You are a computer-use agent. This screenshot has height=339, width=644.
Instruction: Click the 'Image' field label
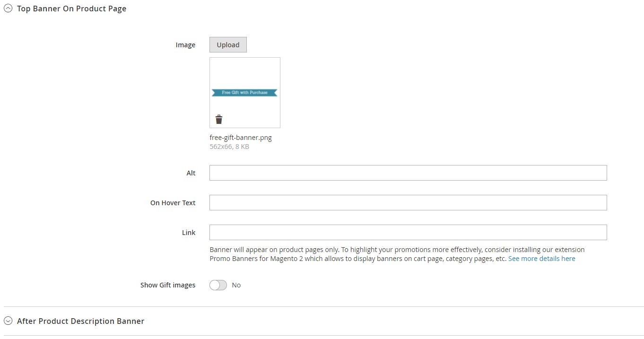click(x=185, y=45)
